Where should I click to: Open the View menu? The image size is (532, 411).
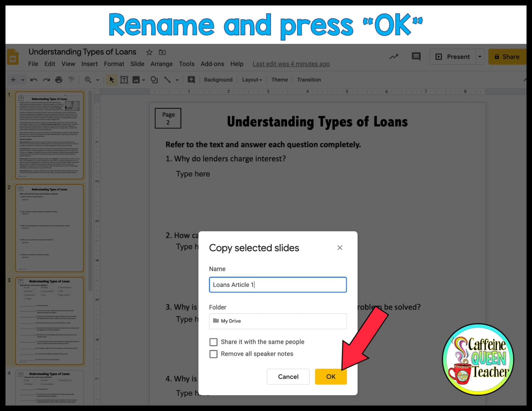point(68,64)
